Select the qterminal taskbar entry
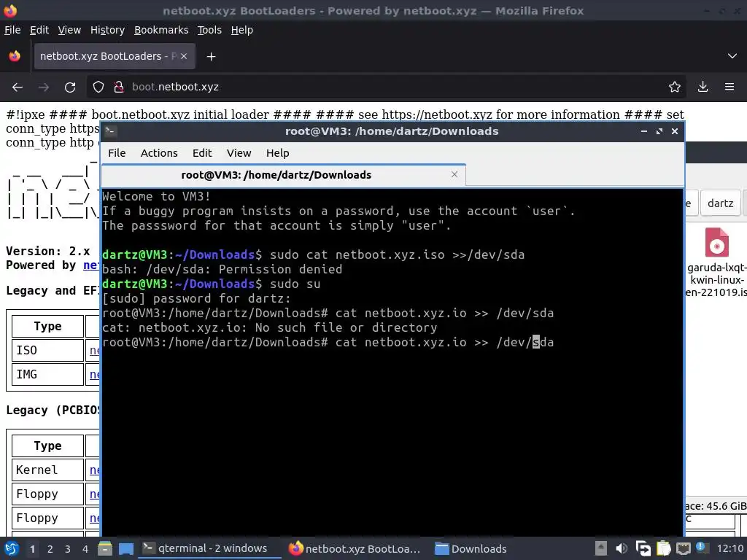The height and width of the screenshot is (560, 747). coord(209,548)
